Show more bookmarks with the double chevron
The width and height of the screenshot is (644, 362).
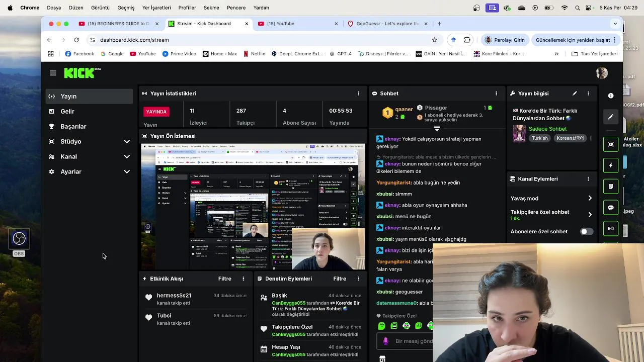[x=556, y=54]
